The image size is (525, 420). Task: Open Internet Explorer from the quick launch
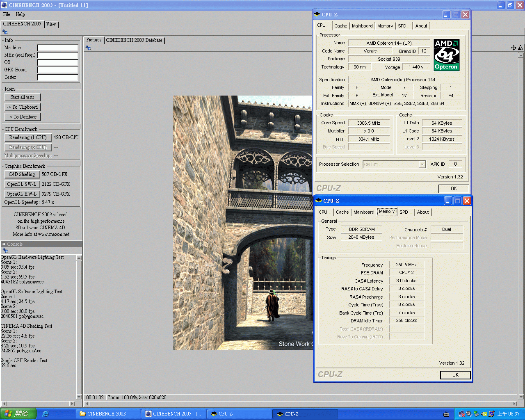pyautogui.click(x=46, y=414)
